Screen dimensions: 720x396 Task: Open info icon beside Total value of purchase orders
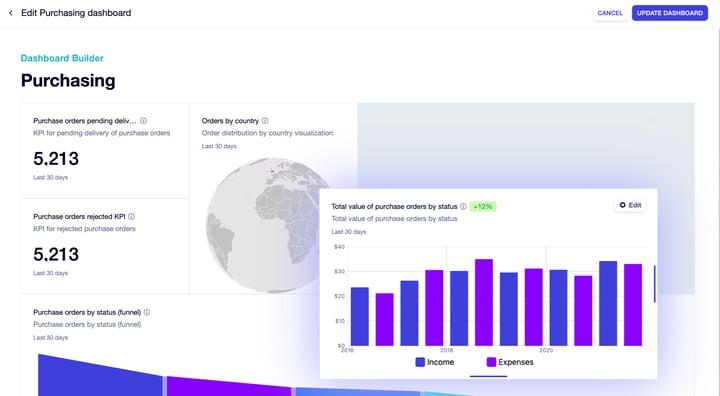click(463, 207)
